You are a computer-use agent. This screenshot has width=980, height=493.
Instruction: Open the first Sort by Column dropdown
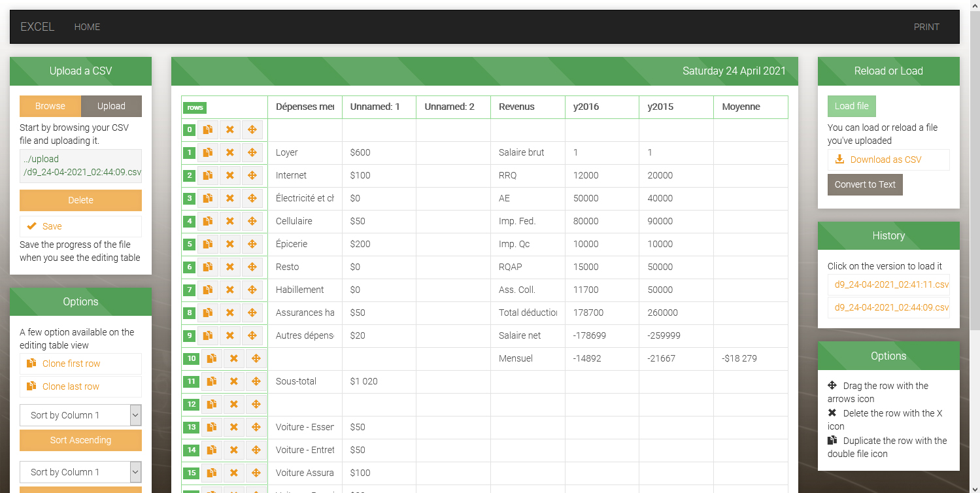(80, 415)
